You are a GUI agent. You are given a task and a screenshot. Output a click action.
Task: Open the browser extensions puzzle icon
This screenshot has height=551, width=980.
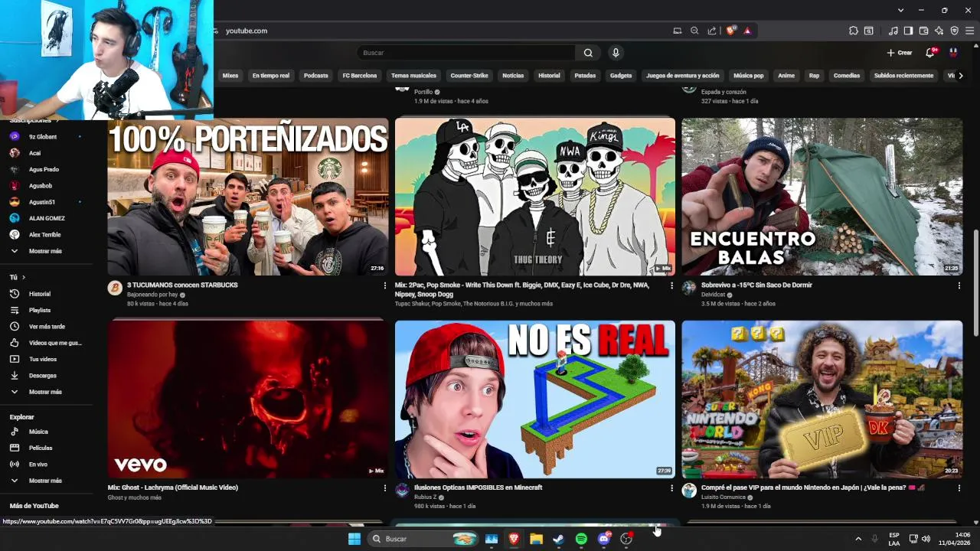click(854, 31)
